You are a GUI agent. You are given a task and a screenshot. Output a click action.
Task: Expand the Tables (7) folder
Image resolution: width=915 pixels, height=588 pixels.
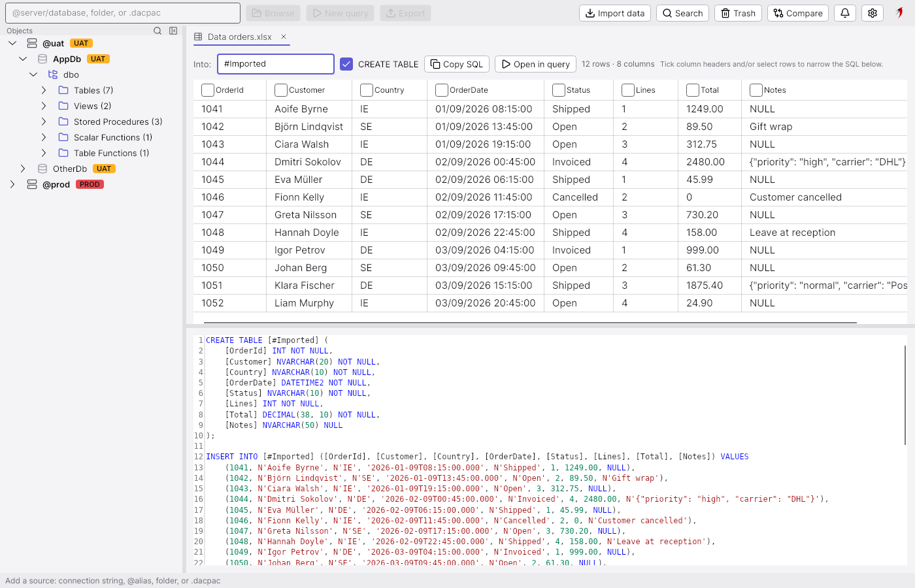[44, 90]
